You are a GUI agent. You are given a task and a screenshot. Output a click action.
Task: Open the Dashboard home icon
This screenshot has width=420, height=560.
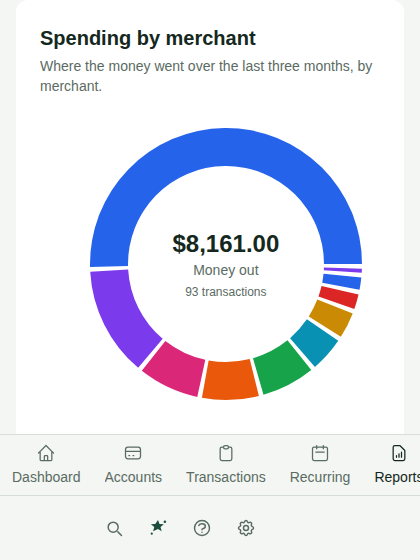pos(46,453)
